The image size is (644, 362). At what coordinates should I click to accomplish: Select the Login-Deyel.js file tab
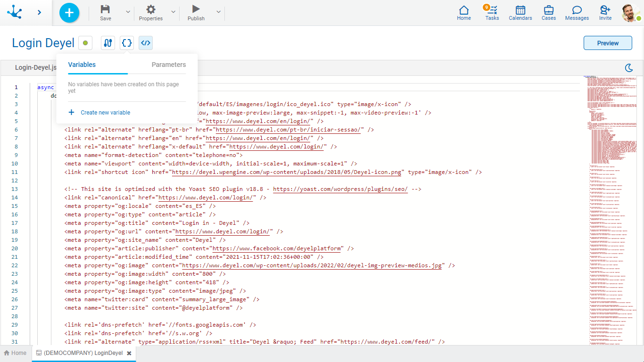pos(36,67)
